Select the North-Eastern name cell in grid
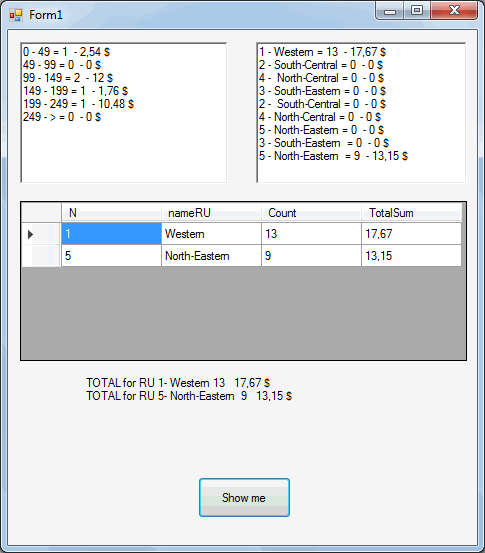Screen dimensions: 485x553 211,256
